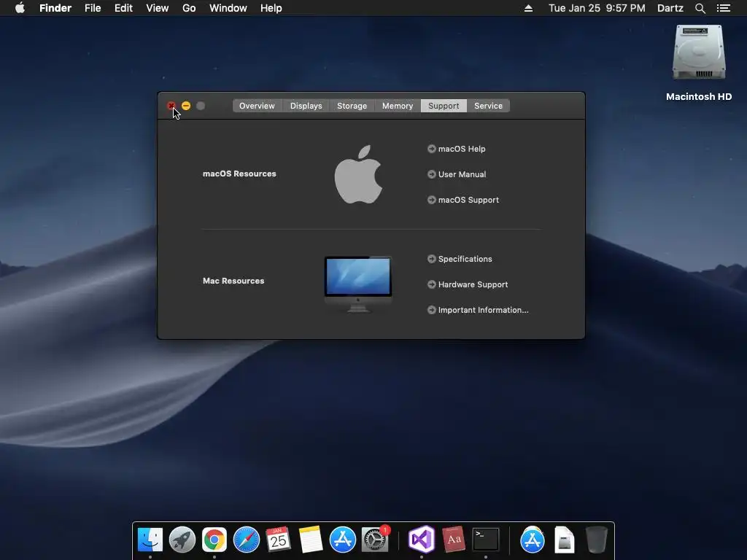Open App Store icon left of System Preferences
747x560 pixels.
pos(343,540)
